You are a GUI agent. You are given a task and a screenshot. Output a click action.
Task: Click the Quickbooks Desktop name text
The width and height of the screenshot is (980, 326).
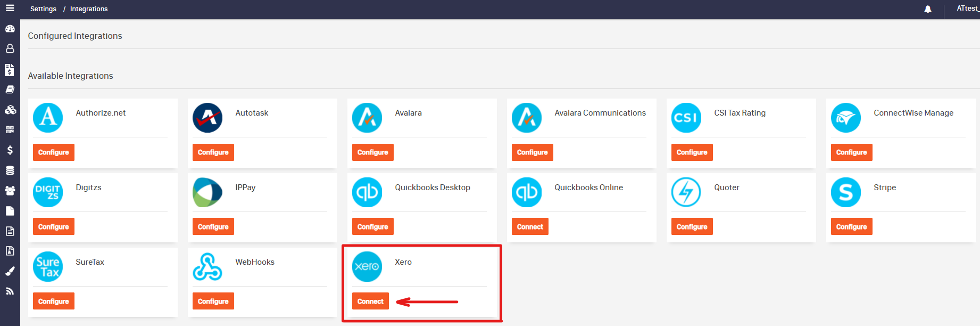[433, 188]
